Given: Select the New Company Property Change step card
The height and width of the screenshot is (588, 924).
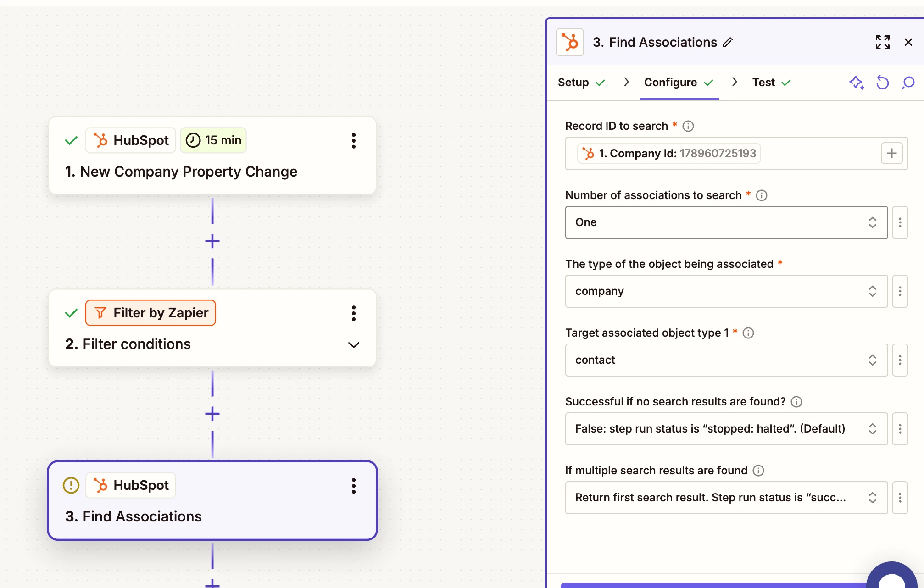Looking at the screenshot, I should (212, 155).
